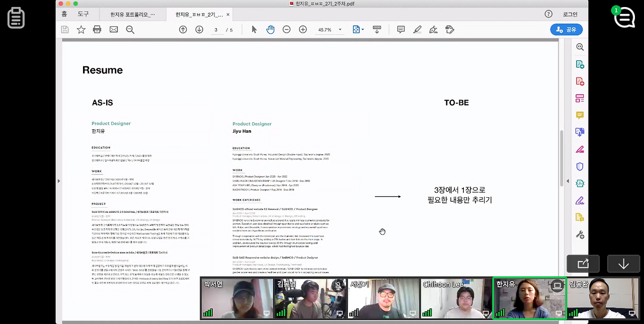
Task: Open the help question mark icon
Action: (x=548, y=14)
